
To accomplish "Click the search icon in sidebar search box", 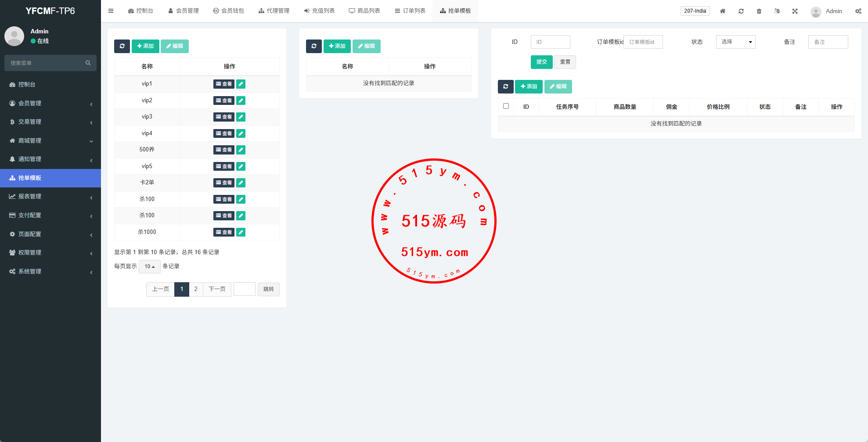I will point(88,63).
